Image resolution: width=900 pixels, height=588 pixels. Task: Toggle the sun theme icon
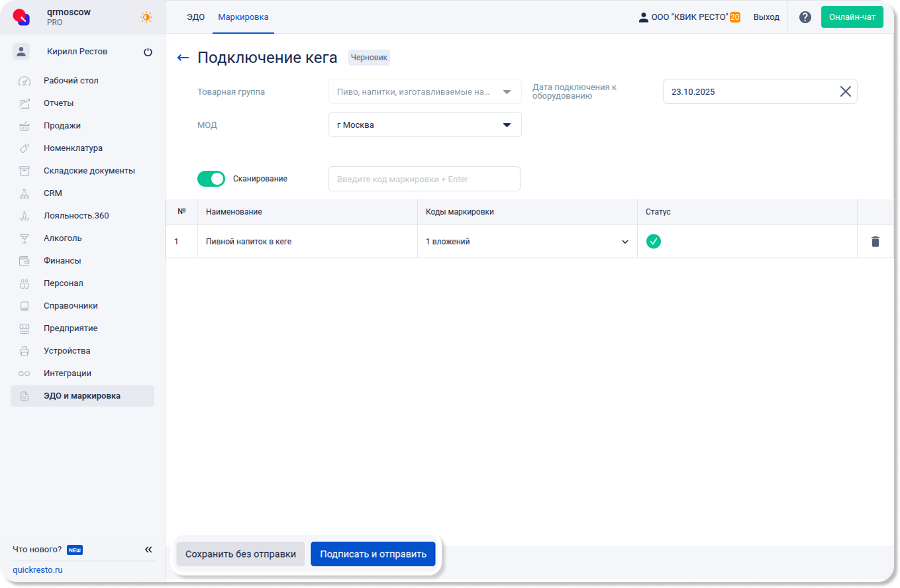pyautogui.click(x=146, y=17)
